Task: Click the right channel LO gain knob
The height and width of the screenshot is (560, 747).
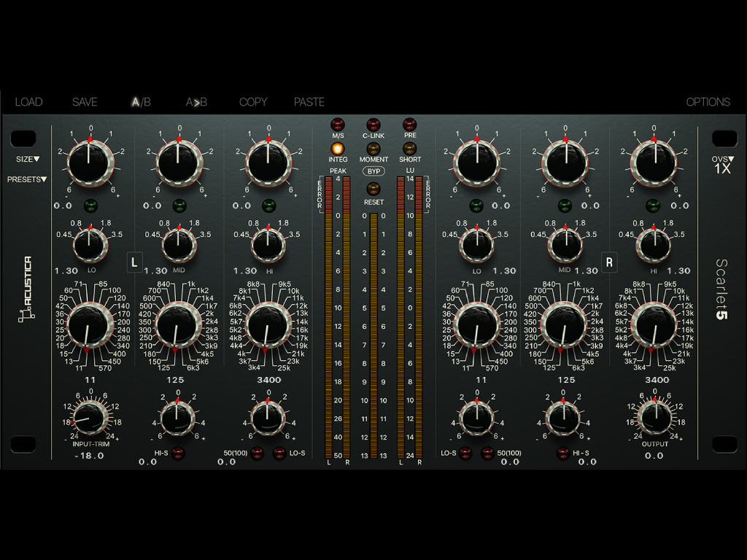Action: point(477,163)
